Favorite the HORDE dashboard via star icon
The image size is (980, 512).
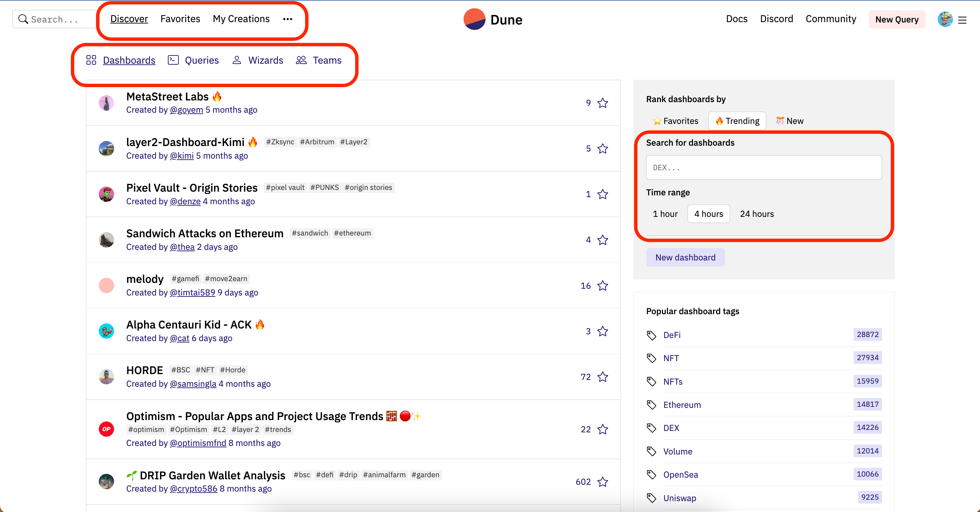603,377
